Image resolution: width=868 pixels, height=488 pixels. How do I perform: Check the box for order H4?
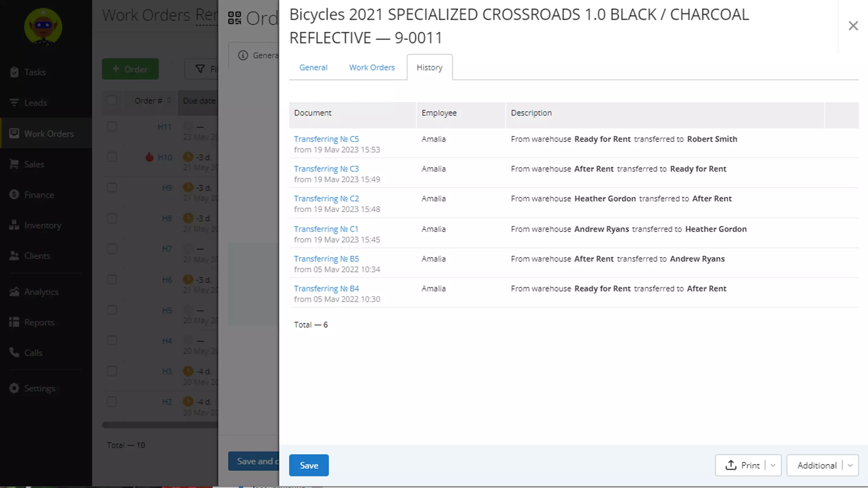coord(112,341)
